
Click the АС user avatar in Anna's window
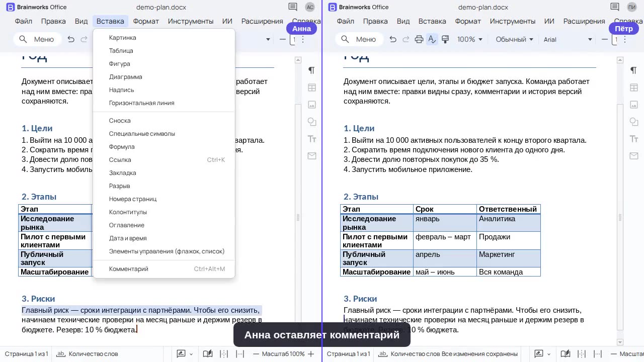(x=310, y=7)
